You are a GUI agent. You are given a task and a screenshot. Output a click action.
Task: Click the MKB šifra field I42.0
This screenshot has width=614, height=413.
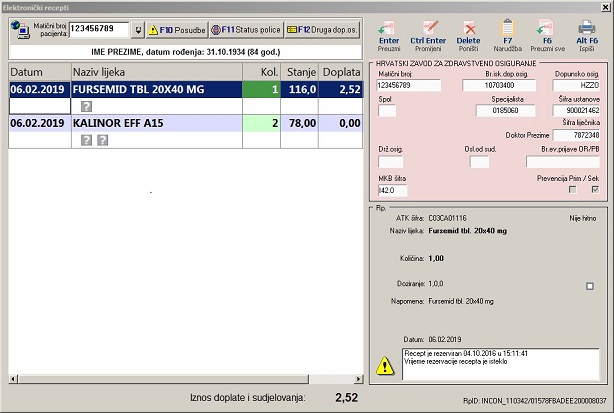click(392, 190)
